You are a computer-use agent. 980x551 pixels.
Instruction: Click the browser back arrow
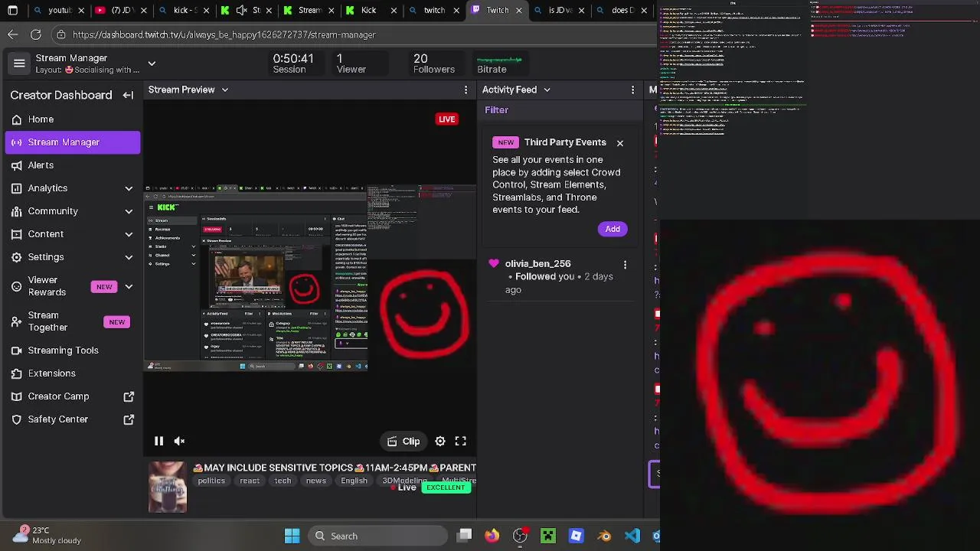pyautogui.click(x=13, y=34)
